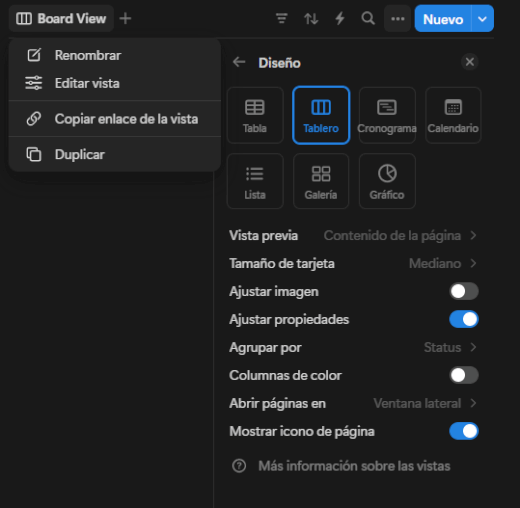Screen dimensions: 520x508
Task: Add a new view with plus icon
Action: pos(125,19)
